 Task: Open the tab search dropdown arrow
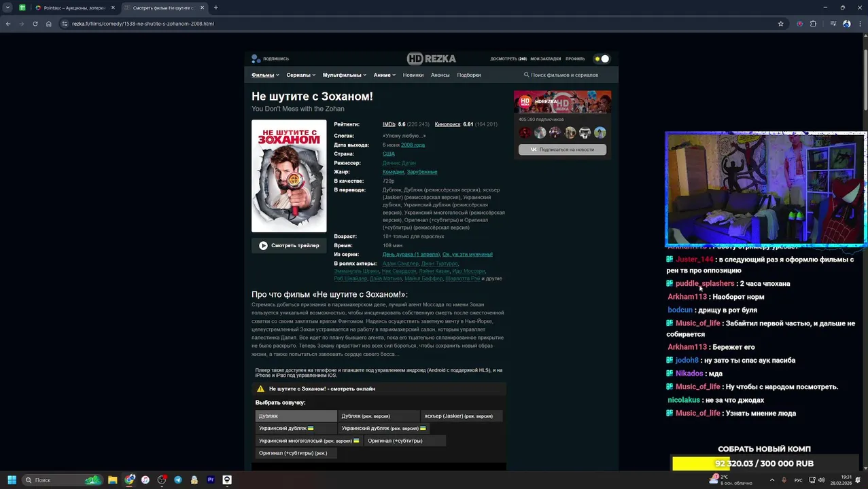click(7, 7)
